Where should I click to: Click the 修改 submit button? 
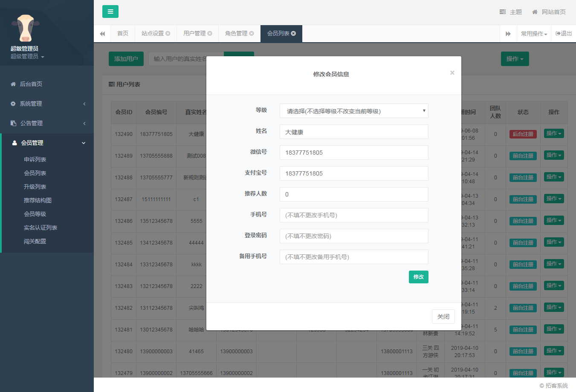[418, 277]
